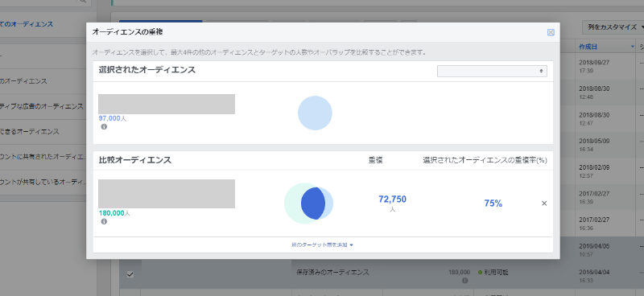Select ティブな広告のオーディエンス sidebar item
This screenshot has height=296, width=644.
[x=42, y=107]
